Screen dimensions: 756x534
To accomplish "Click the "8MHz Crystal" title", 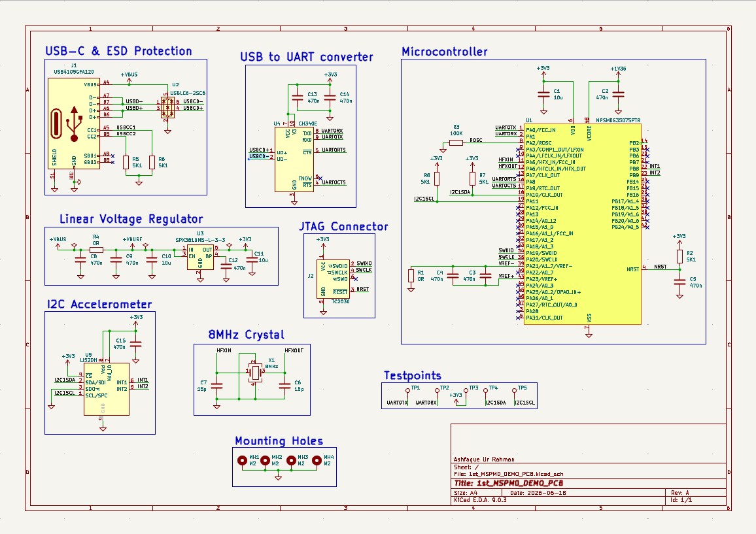I will point(246,335).
